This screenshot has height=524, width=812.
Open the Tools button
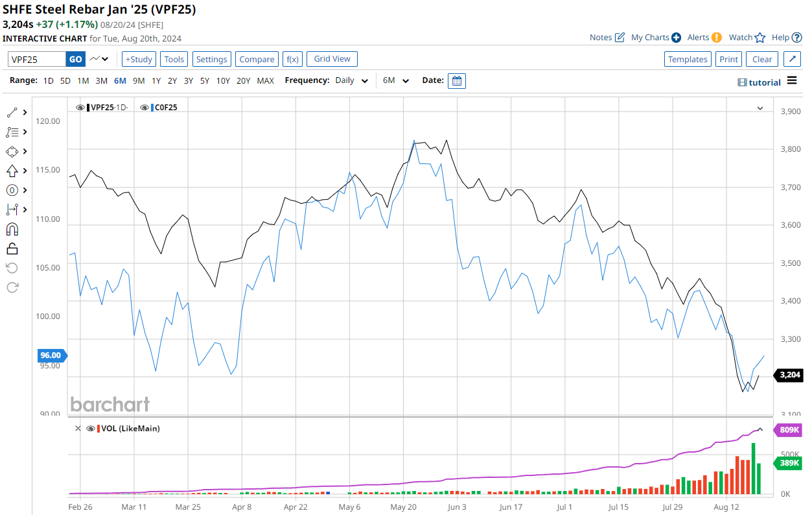174,59
